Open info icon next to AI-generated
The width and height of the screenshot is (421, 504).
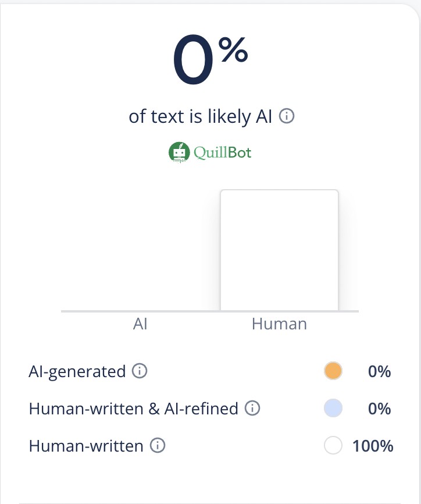(x=139, y=371)
